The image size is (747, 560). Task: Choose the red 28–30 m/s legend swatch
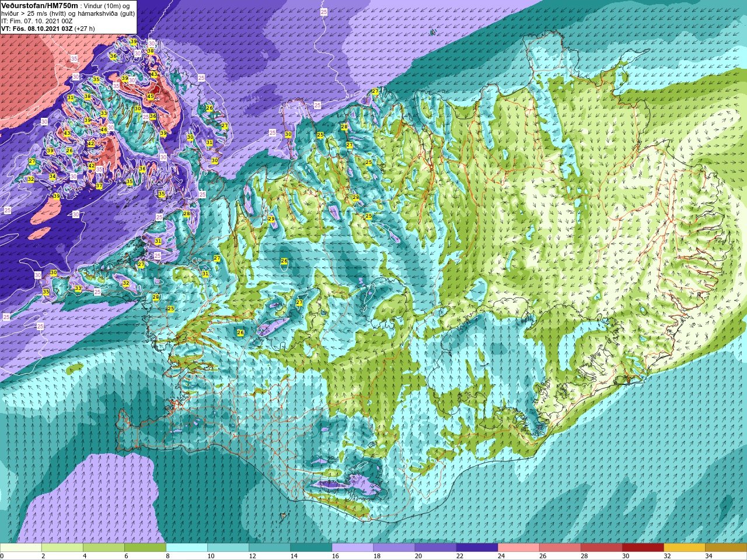(601, 548)
